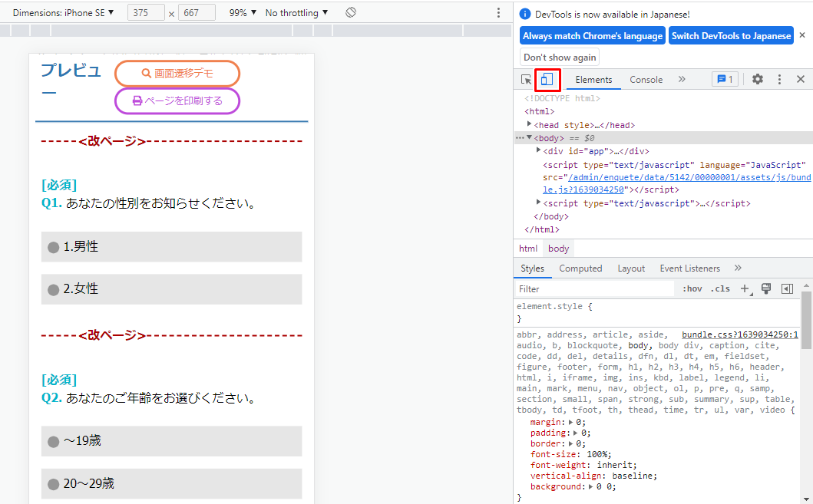Click Switch DevTools to Japanese button
The height and width of the screenshot is (504, 813).
click(x=731, y=36)
